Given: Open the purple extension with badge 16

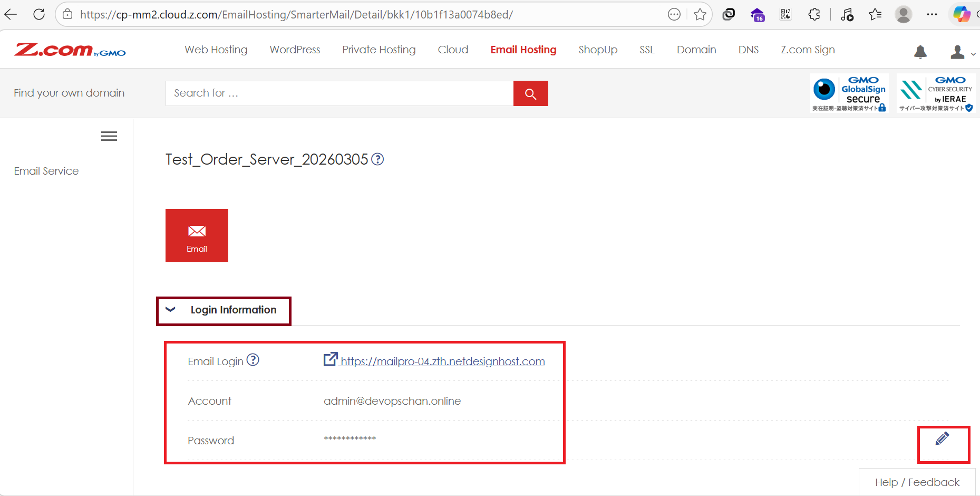Looking at the screenshot, I should click(x=758, y=14).
